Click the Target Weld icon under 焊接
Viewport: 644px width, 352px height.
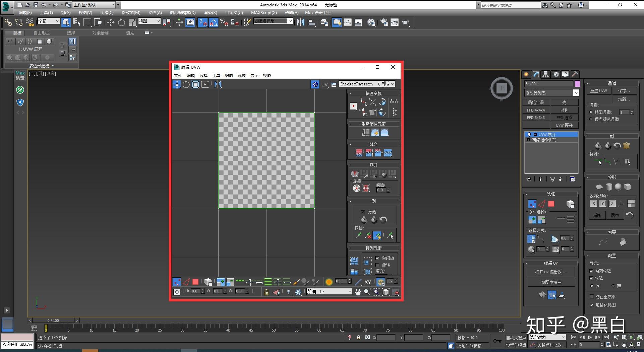point(357,189)
